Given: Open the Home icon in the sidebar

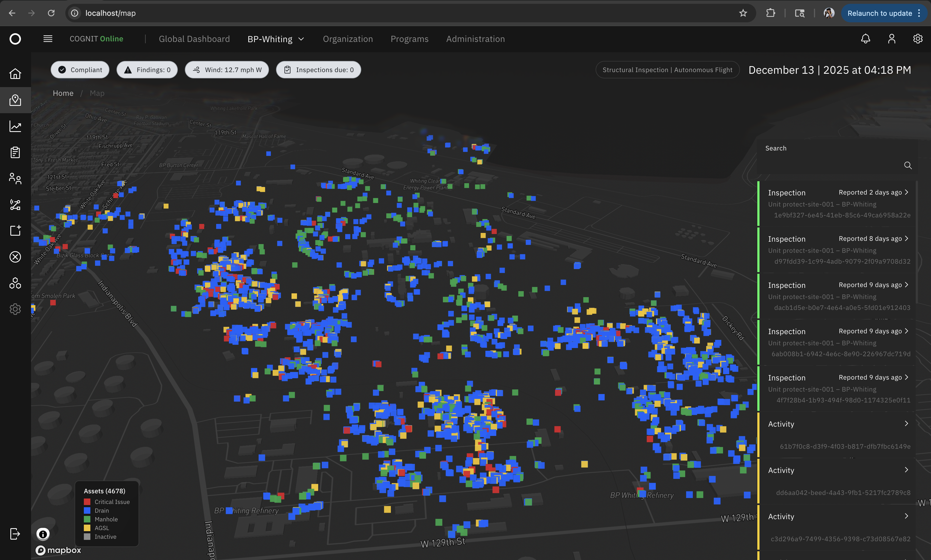Looking at the screenshot, I should pos(15,73).
